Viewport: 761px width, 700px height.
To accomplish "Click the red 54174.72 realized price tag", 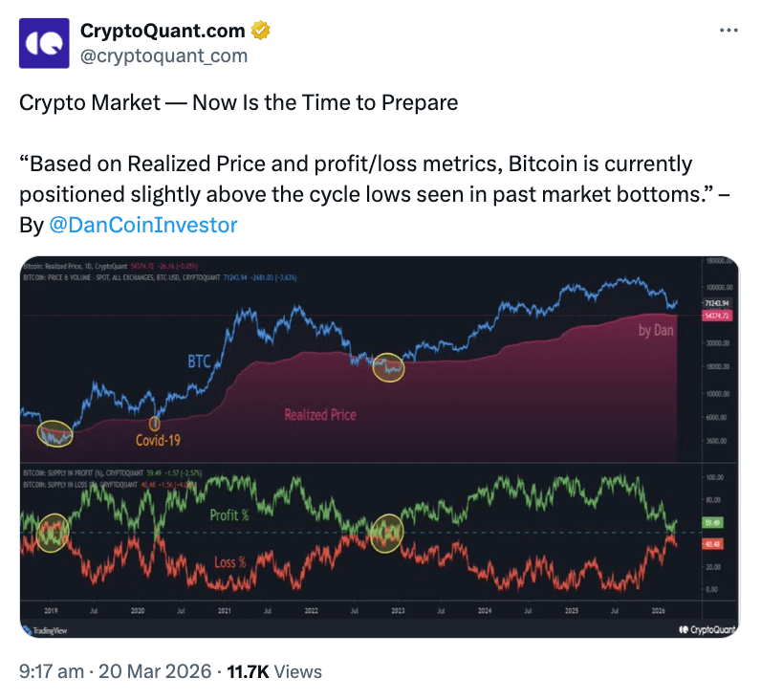I will pos(717,315).
